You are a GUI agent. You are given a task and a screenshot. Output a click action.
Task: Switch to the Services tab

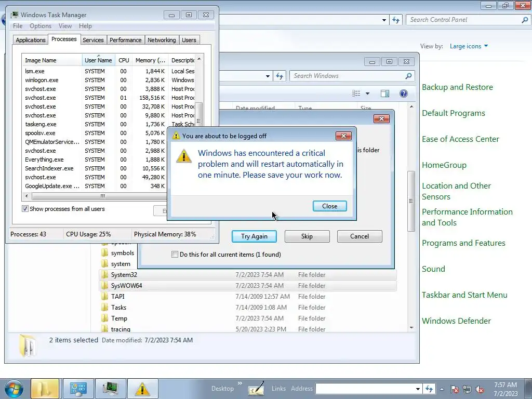[x=93, y=40]
